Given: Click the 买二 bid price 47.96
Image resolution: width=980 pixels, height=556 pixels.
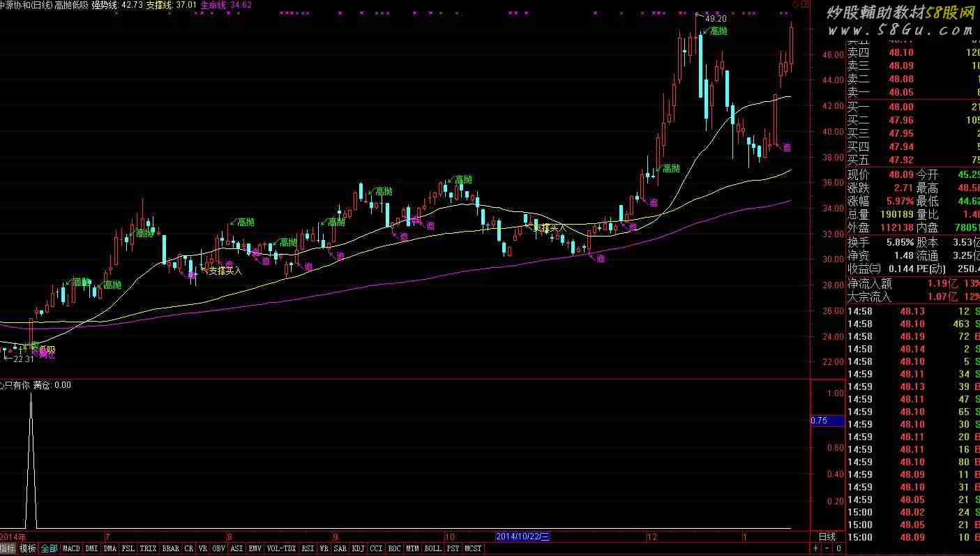Looking at the screenshot, I should coord(901,120).
